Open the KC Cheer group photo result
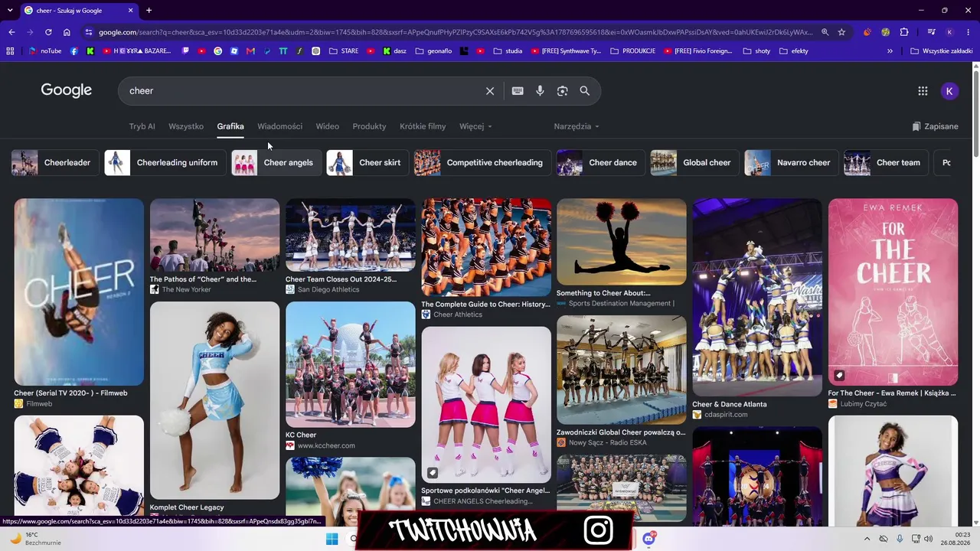The image size is (980, 551). click(351, 364)
